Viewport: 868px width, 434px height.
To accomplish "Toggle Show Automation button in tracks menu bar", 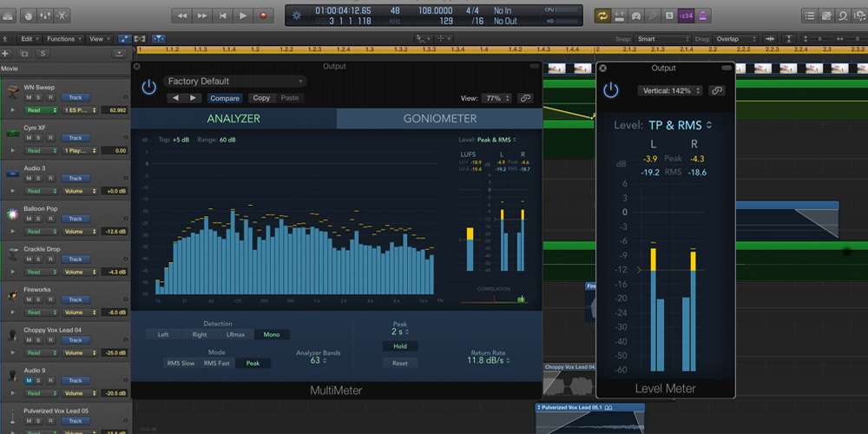I will (124, 39).
